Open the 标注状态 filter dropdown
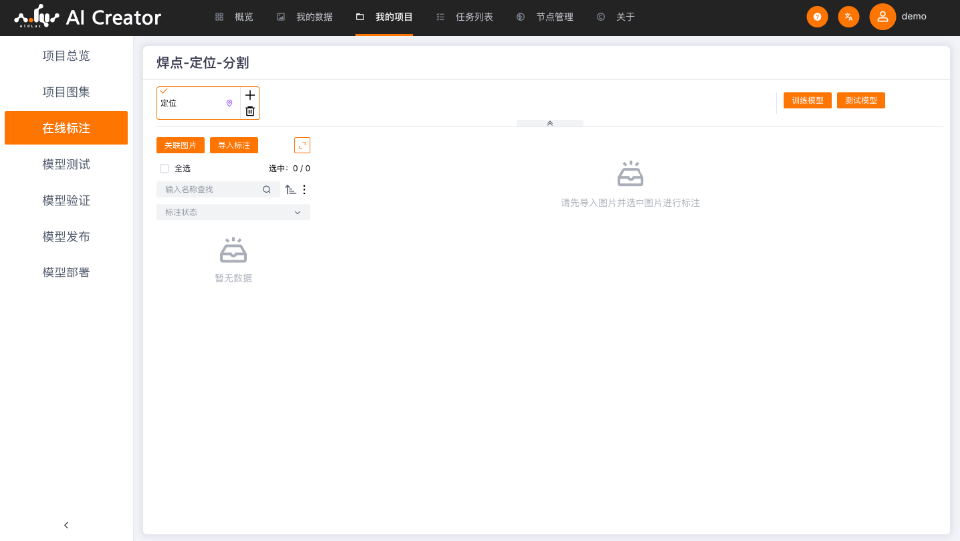 point(233,212)
